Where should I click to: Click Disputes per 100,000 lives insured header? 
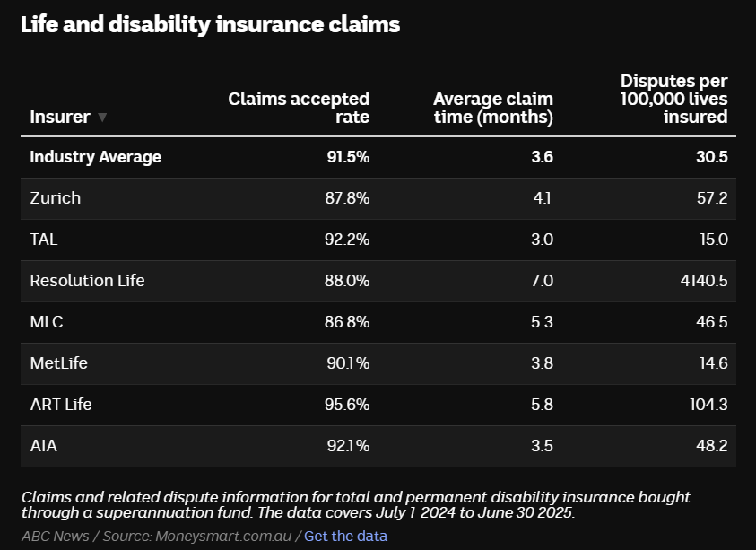673,99
